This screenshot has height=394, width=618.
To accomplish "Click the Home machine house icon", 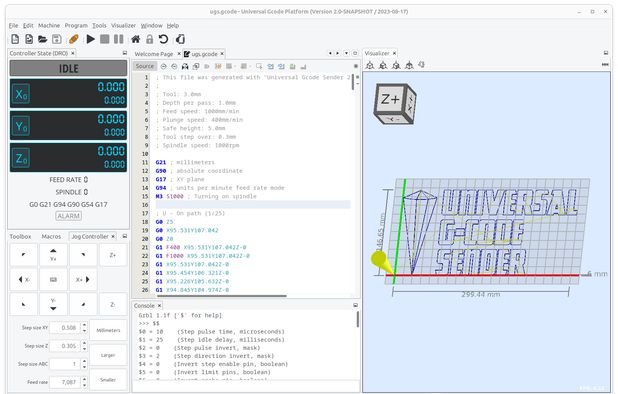I will click(x=136, y=39).
